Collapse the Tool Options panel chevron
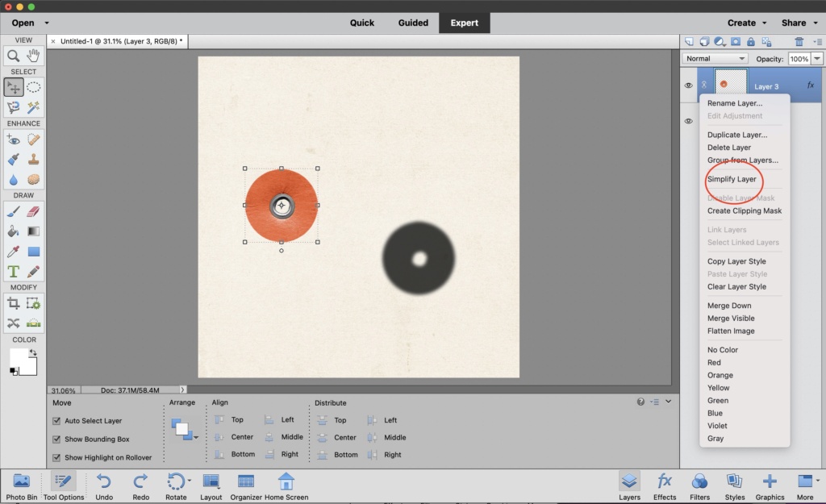The height and width of the screenshot is (504, 826). pyautogui.click(x=668, y=402)
